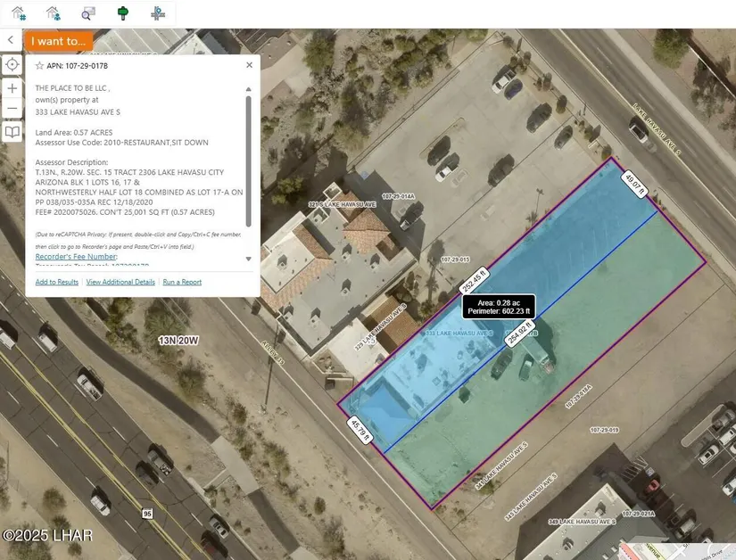This screenshot has height=560, width=736.
Task: Click the parcel number search house icon
Action: pos(19,12)
